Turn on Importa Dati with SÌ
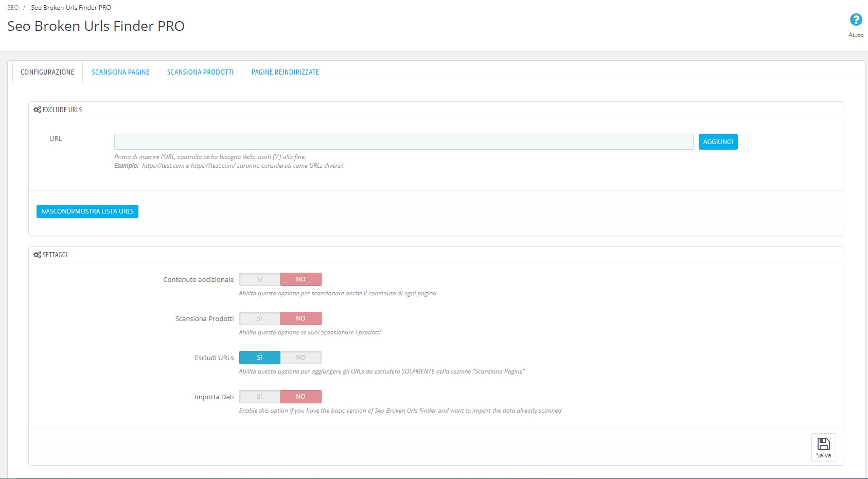The image size is (868, 479). click(x=260, y=397)
